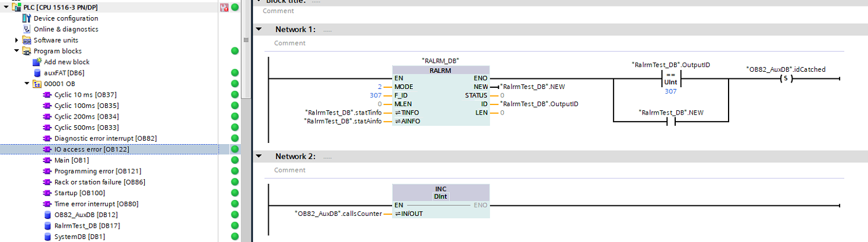868x242 pixels.
Task: Open Device configuration icon in project tree
Action: click(x=27, y=18)
